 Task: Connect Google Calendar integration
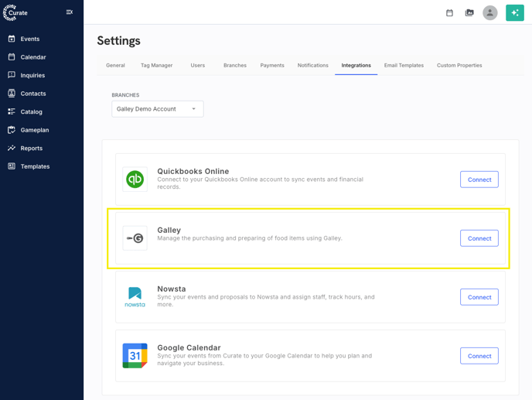(479, 356)
